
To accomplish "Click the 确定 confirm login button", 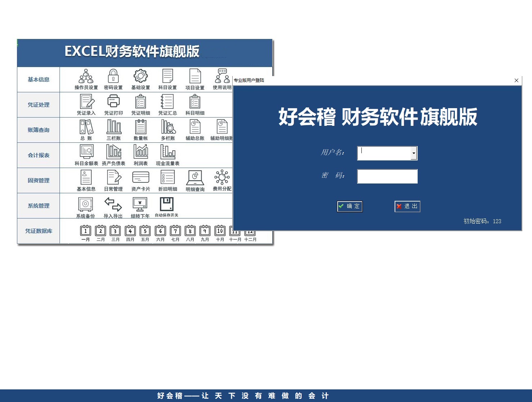I will click(x=349, y=206).
